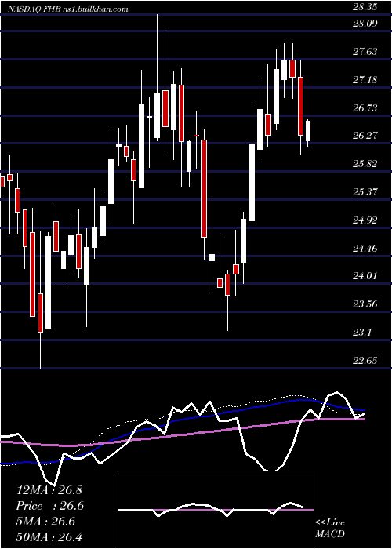
Task: Click price label 27.18
Action: pos(365,80)
